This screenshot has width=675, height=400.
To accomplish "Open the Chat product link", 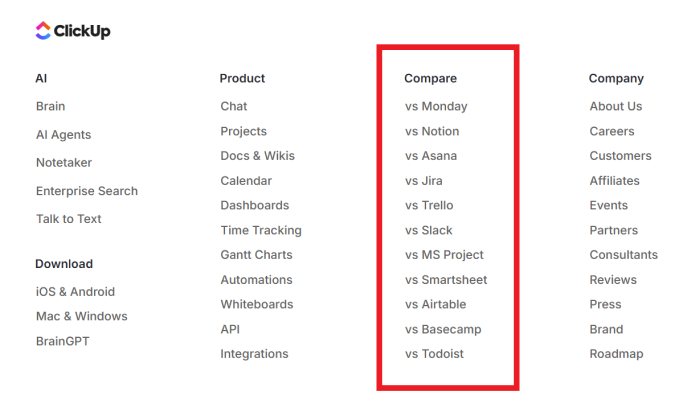I will (234, 107).
